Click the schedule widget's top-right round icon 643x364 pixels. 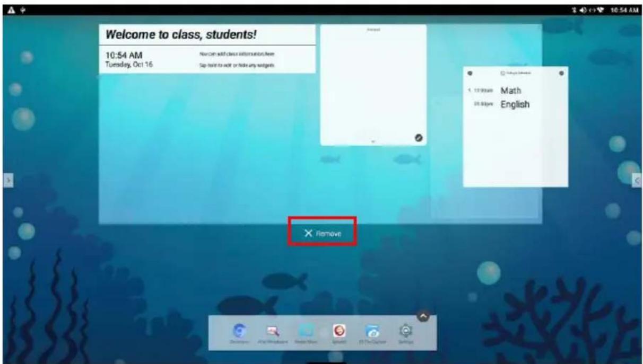click(561, 73)
